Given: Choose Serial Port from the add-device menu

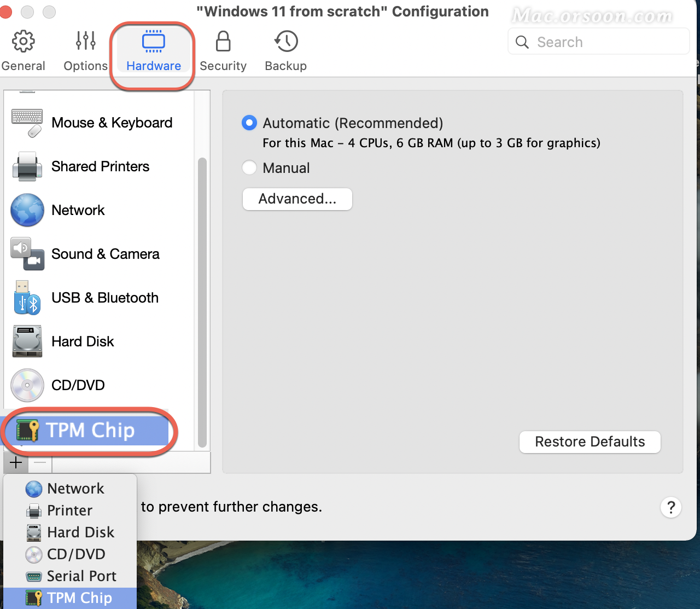Looking at the screenshot, I should [x=70, y=576].
